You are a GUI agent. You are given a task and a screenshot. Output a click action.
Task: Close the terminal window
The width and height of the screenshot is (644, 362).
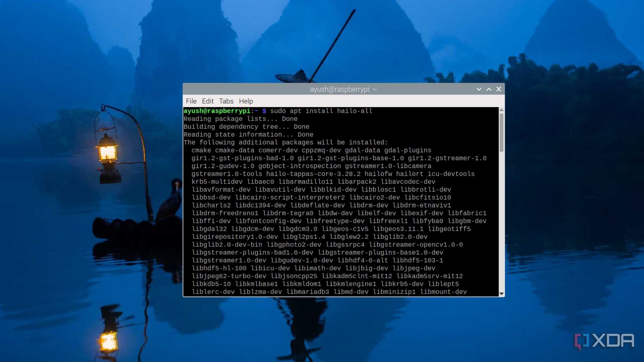(x=499, y=89)
